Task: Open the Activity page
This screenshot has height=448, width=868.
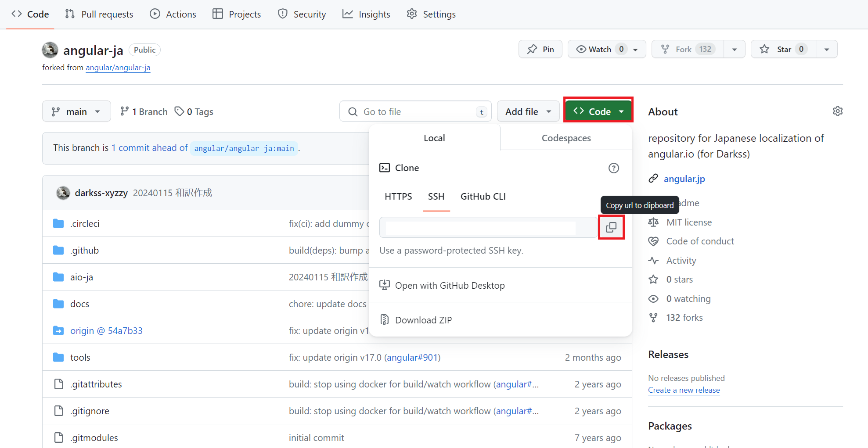Action: [681, 261]
